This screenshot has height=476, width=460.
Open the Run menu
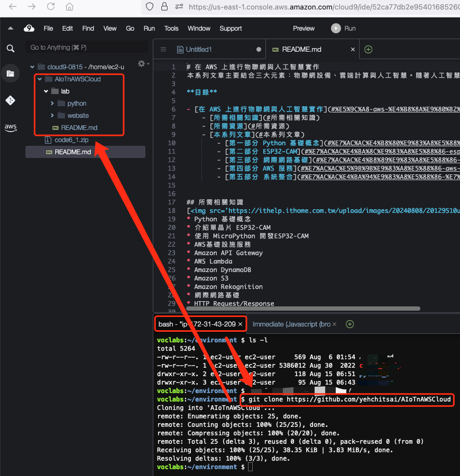[x=149, y=28]
